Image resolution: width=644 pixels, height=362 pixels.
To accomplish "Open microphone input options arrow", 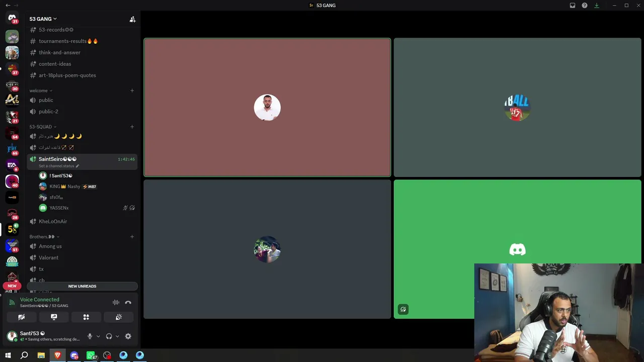I will pos(98,336).
